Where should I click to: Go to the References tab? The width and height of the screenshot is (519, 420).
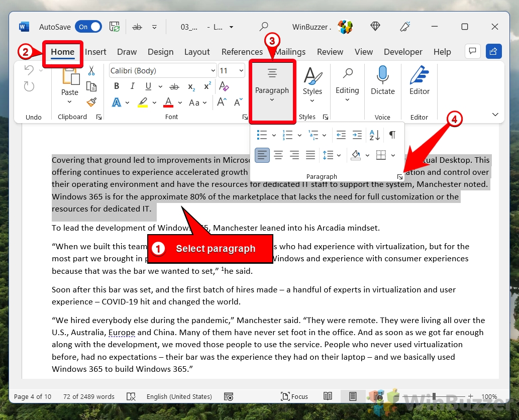(242, 52)
